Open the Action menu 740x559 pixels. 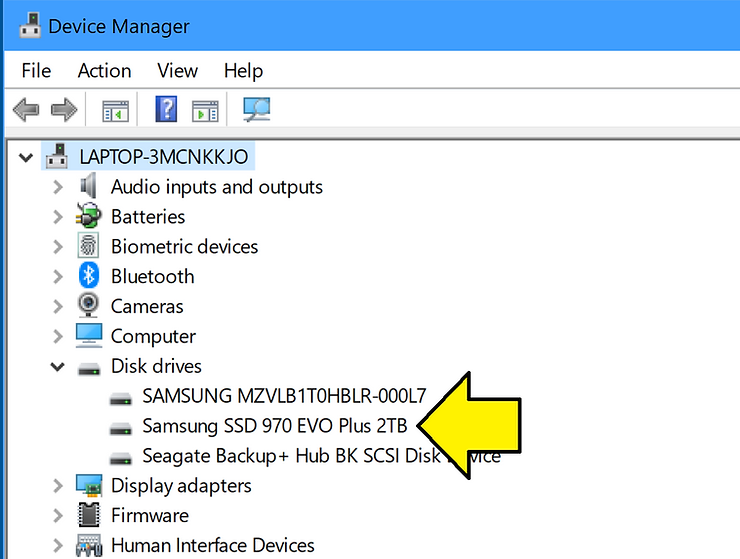click(104, 71)
